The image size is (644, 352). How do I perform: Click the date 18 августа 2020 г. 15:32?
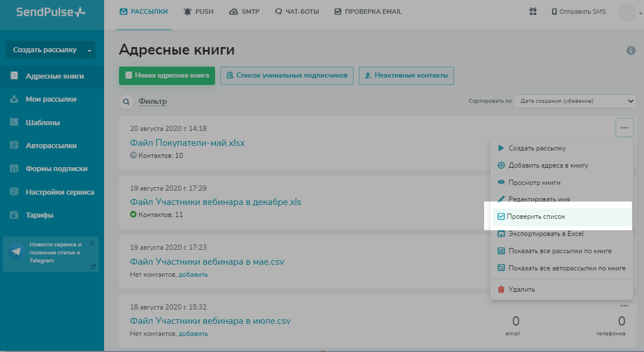click(168, 307)
